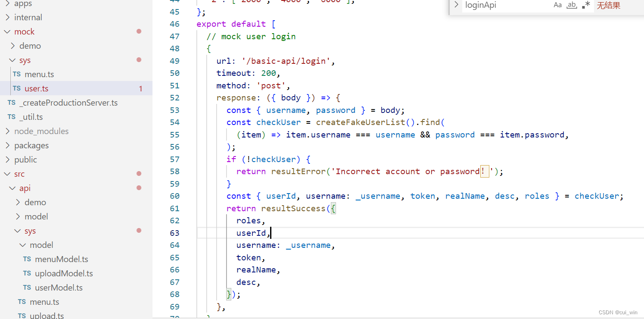This screenshot has height=319, width=644.
Task: Click the '// mock user login' comment
Action: point(251,37)
